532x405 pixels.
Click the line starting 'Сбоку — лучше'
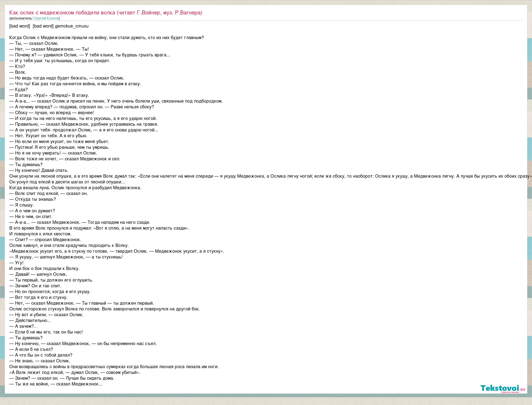[x=51, y=113]
